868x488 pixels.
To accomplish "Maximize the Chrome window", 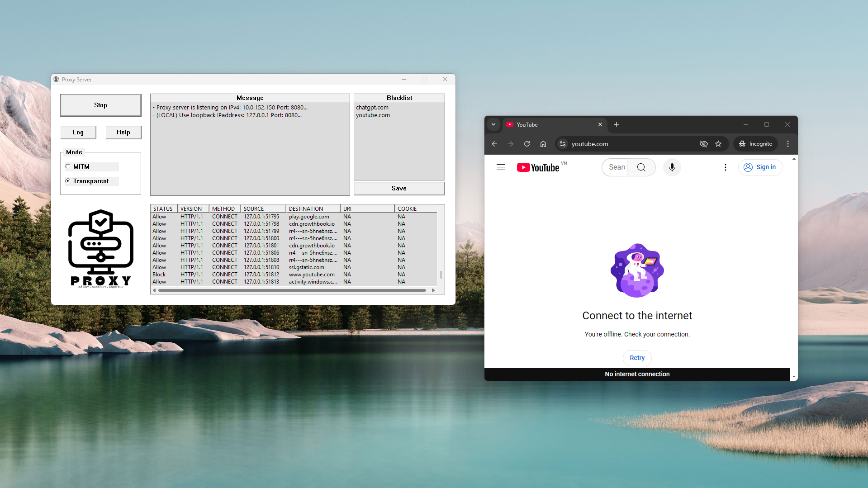I will [x=767, y=124].
